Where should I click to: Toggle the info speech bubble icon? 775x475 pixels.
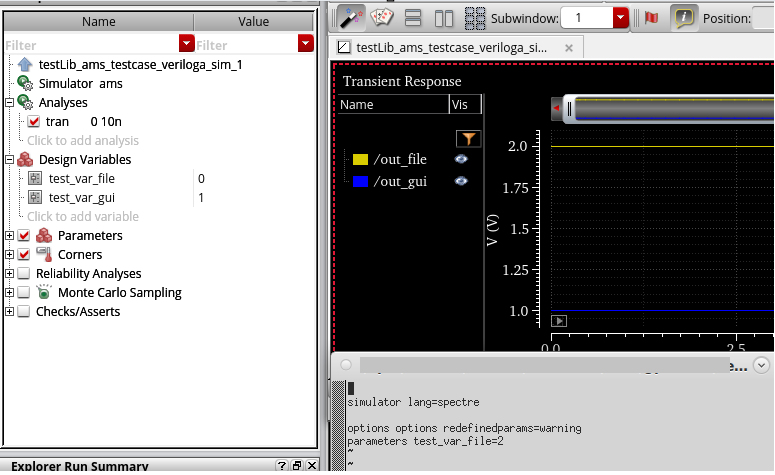(x=684, y=18)
